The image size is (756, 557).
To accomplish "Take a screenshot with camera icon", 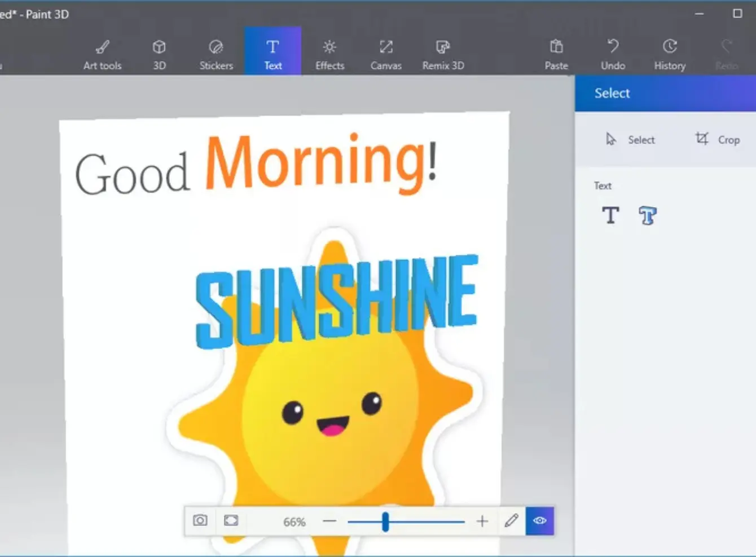I will pos(200,520).
